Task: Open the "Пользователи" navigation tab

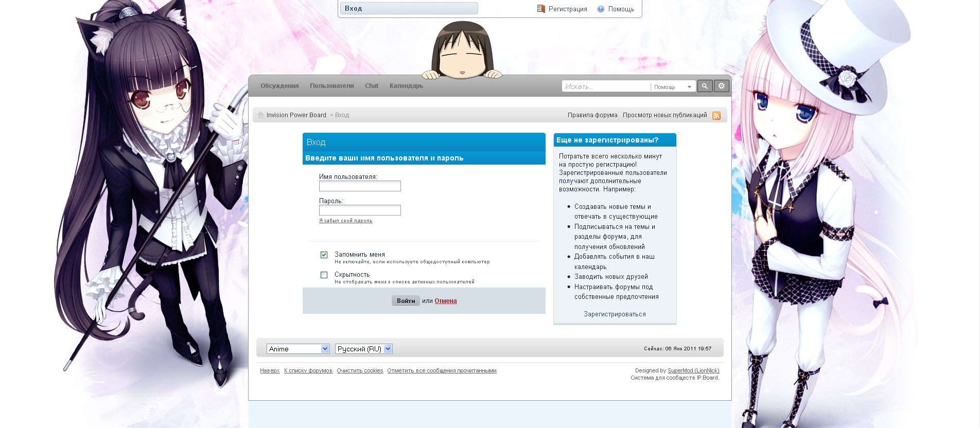Action: [x=332, y=86]
